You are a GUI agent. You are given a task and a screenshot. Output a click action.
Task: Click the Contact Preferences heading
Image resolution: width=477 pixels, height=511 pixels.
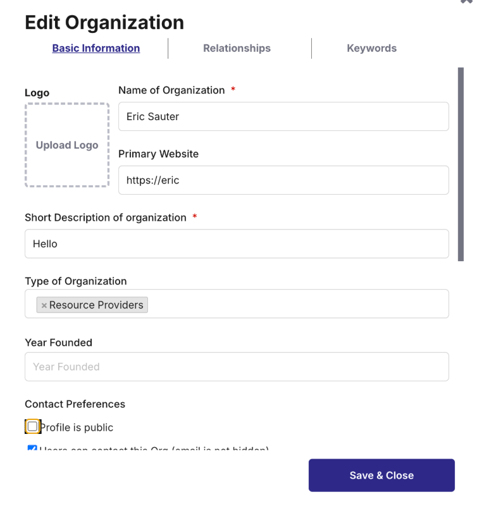[x=75, y=404]
